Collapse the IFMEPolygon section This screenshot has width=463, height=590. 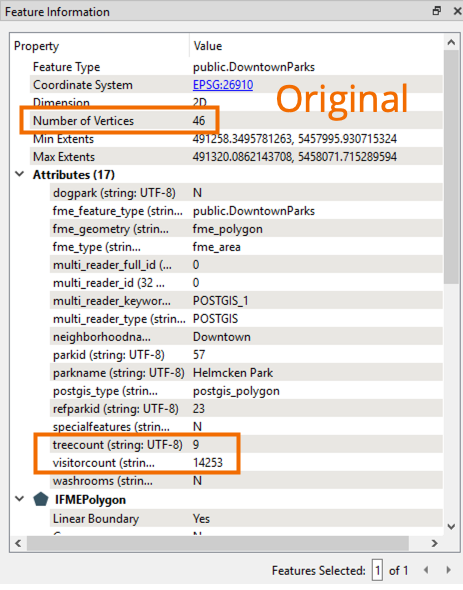click(20, 499)
